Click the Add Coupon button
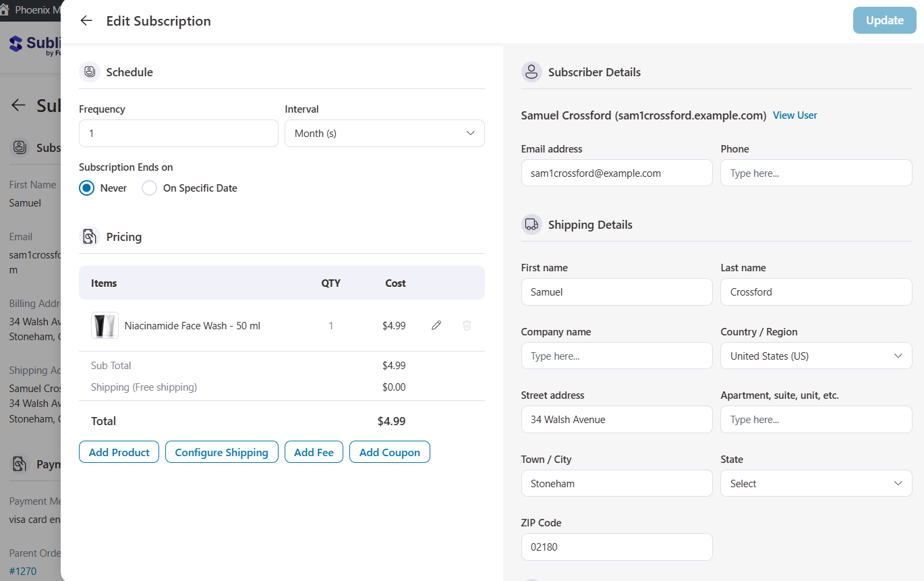 click(x=389, y=451)
